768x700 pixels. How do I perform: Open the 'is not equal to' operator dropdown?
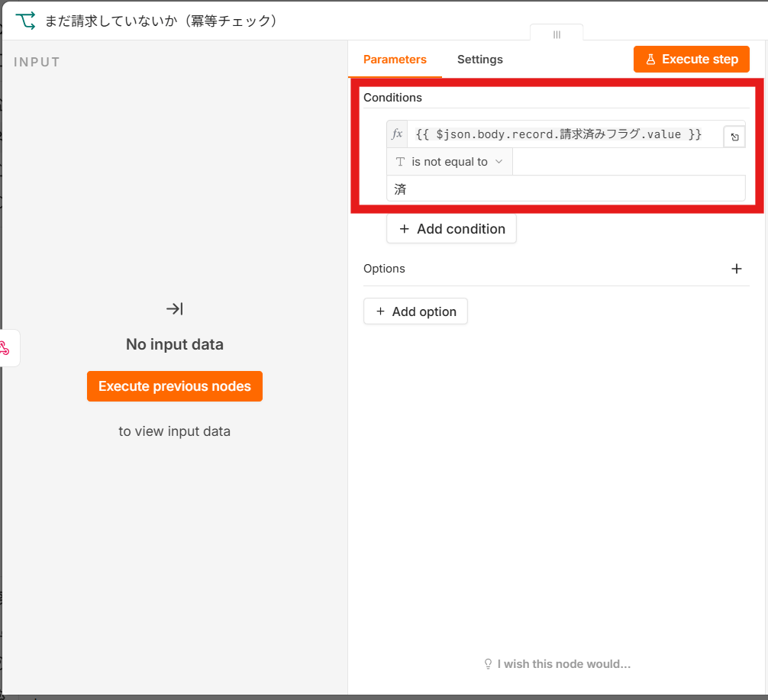click(x=449, y=162)
